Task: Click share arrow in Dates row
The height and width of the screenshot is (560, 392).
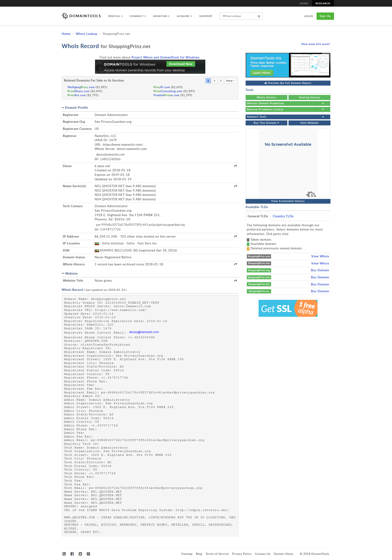Action: point(235,166)
